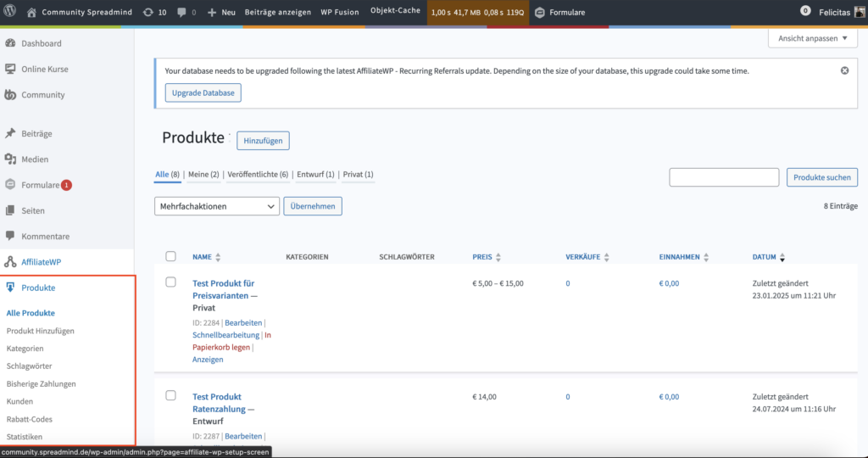Open the Mehrfachaktionen dropdown

tap(217, 206)
